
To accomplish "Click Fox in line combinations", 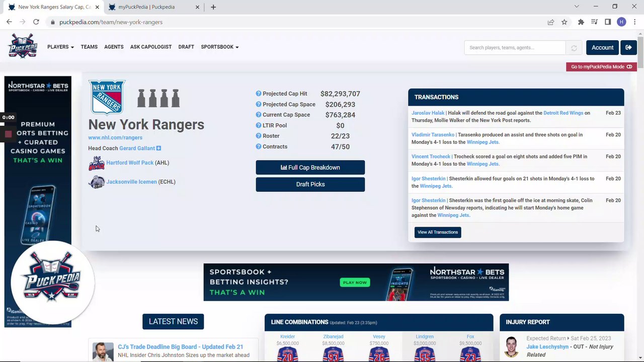I will click(x=470, y=337).
